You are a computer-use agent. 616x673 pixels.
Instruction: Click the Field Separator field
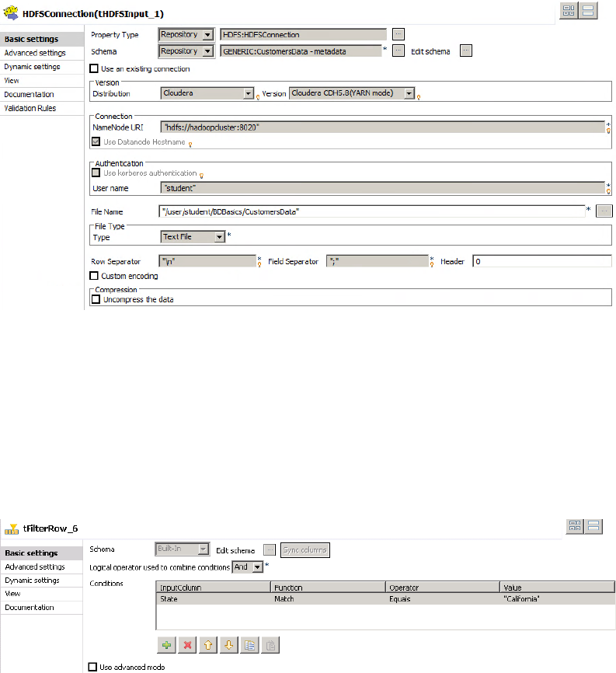[378, 261]
